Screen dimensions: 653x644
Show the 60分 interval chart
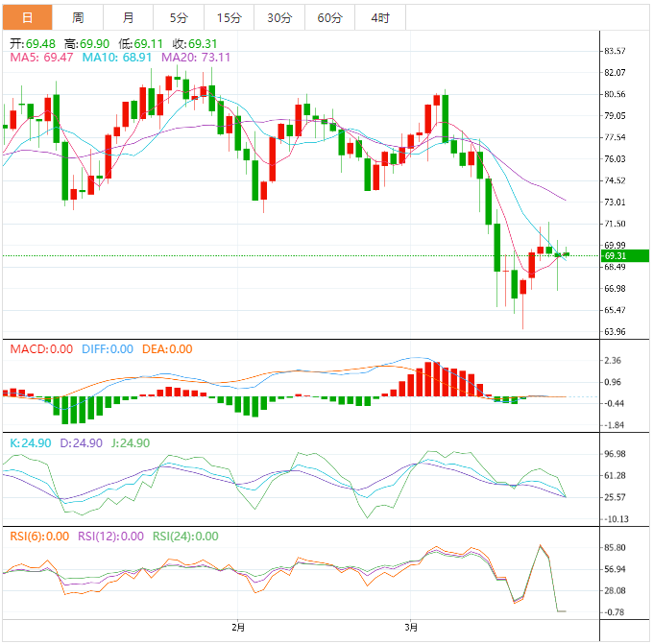[x=329, y=17]
